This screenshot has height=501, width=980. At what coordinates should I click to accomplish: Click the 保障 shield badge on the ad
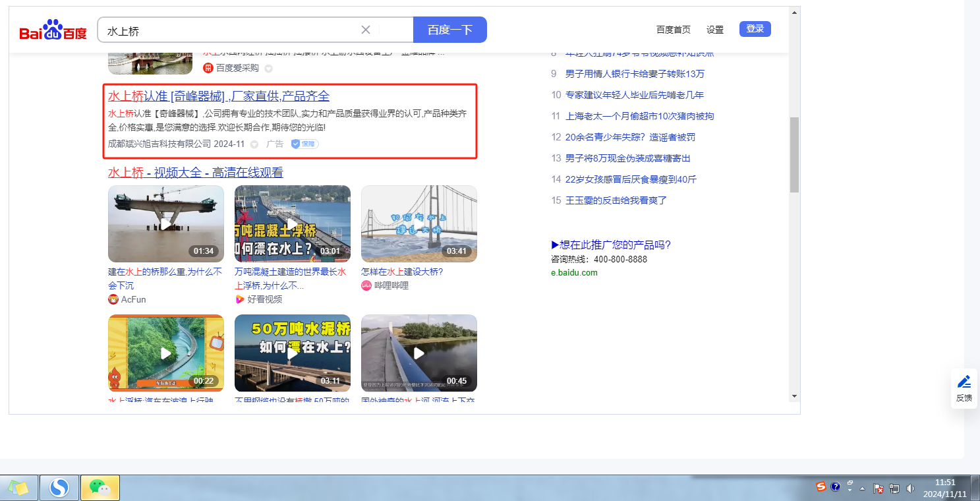click(x=304, y=144)
